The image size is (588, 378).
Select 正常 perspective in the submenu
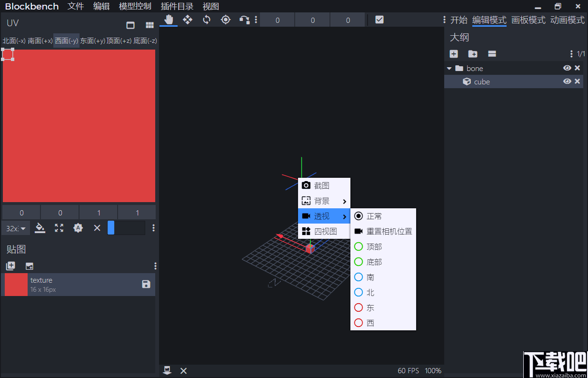coord(374,216)
